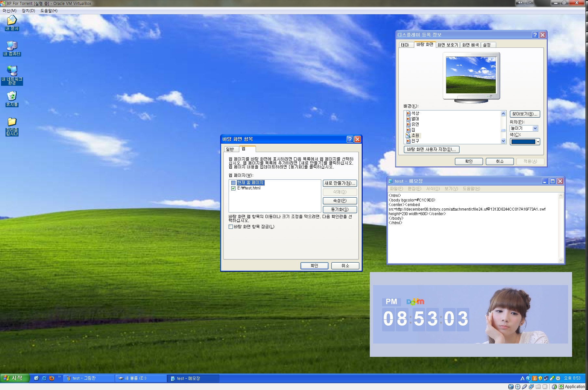Screen dimensions: 588x390
Task: Click the green pill tray icon
Action: point(552,378)
